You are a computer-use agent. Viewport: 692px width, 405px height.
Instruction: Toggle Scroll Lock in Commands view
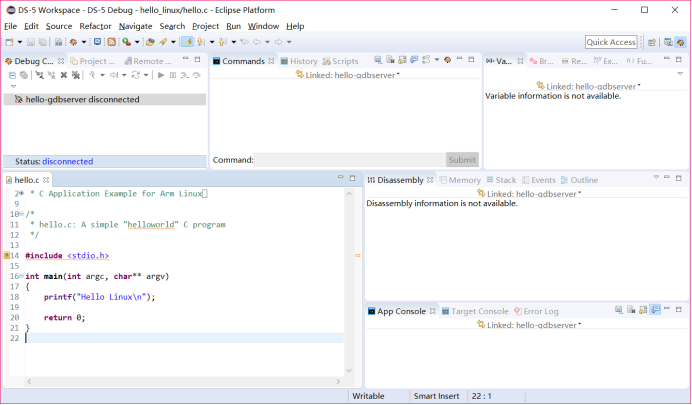[402, 60]
